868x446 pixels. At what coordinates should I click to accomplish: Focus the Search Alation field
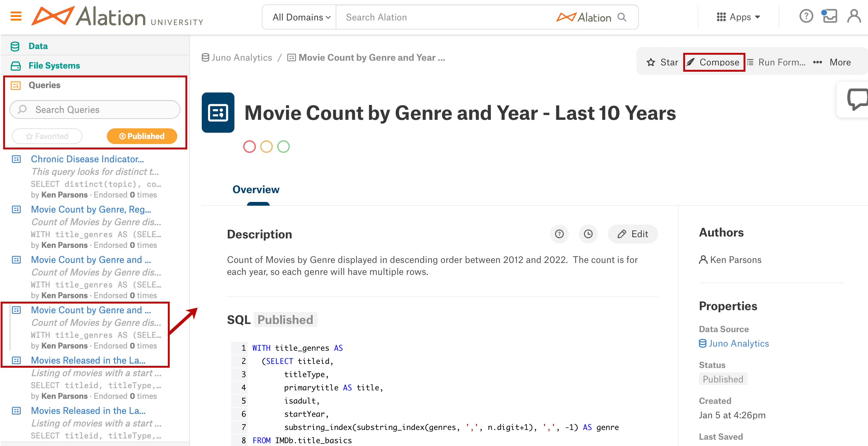pos(445,17)
